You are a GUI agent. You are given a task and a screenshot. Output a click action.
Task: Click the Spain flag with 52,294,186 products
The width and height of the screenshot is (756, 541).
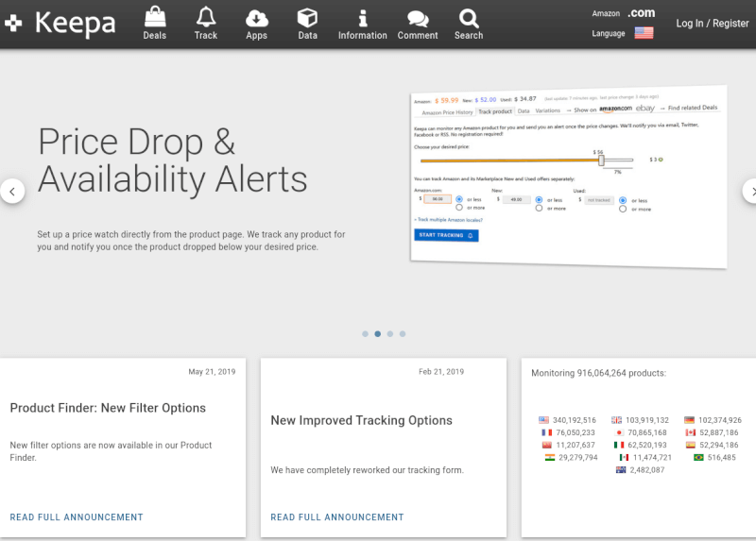pos(691,445)
